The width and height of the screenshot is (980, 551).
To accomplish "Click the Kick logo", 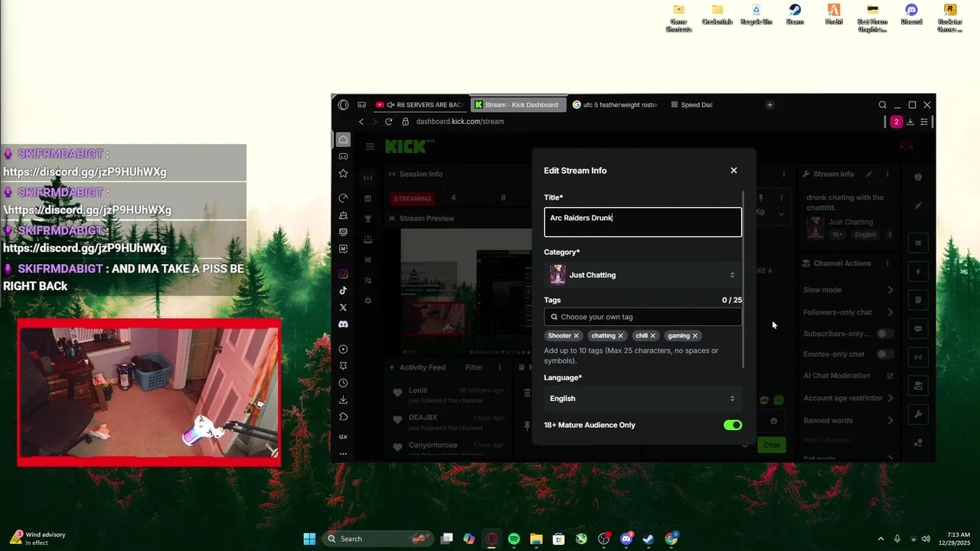I will pos(409,145).
